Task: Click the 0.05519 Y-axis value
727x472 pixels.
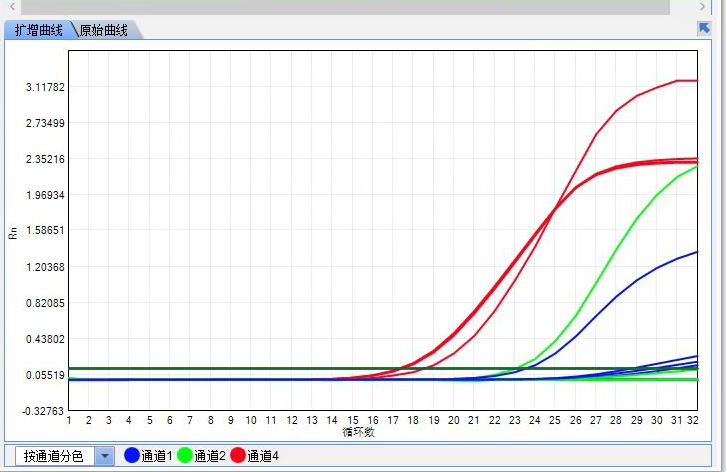Action: (45, 375)
